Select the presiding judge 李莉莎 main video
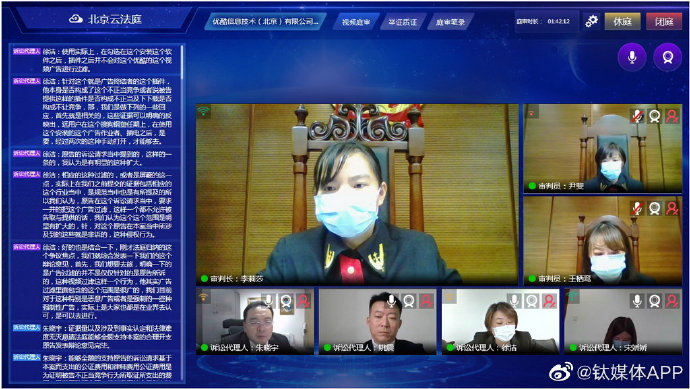 (357, 194)
